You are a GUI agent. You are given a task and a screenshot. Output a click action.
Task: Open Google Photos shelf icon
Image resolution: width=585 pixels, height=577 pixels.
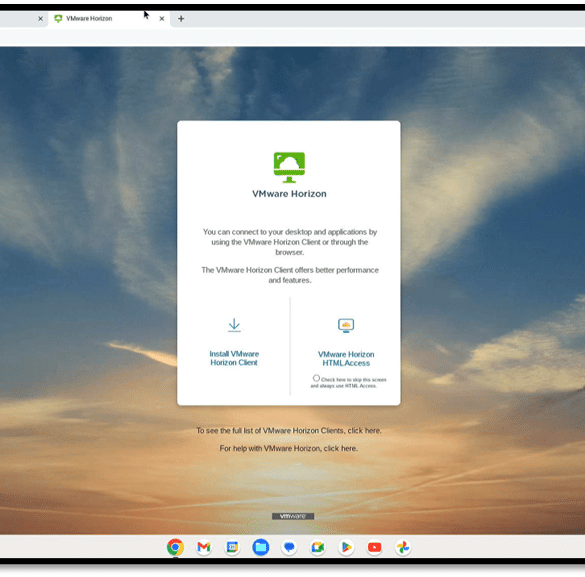pyautogui.click(x=403, y=547)
